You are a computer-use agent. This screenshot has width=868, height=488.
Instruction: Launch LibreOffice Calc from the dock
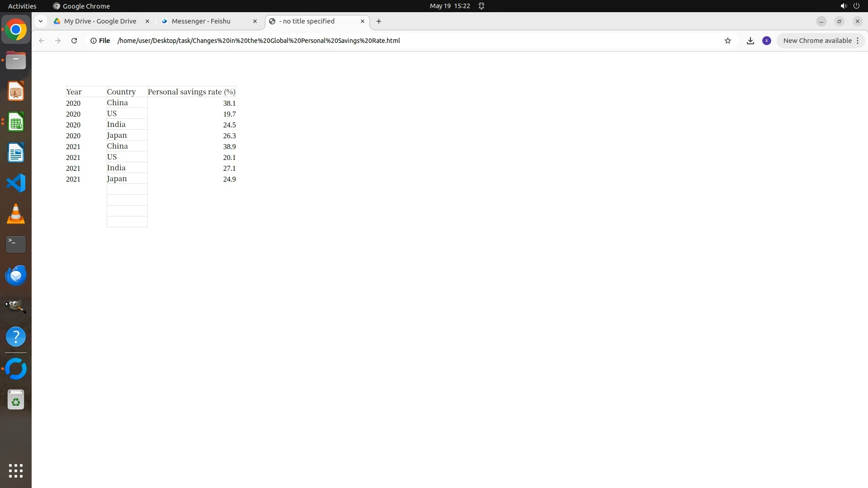pyautogui.click(x=16, y=122)
